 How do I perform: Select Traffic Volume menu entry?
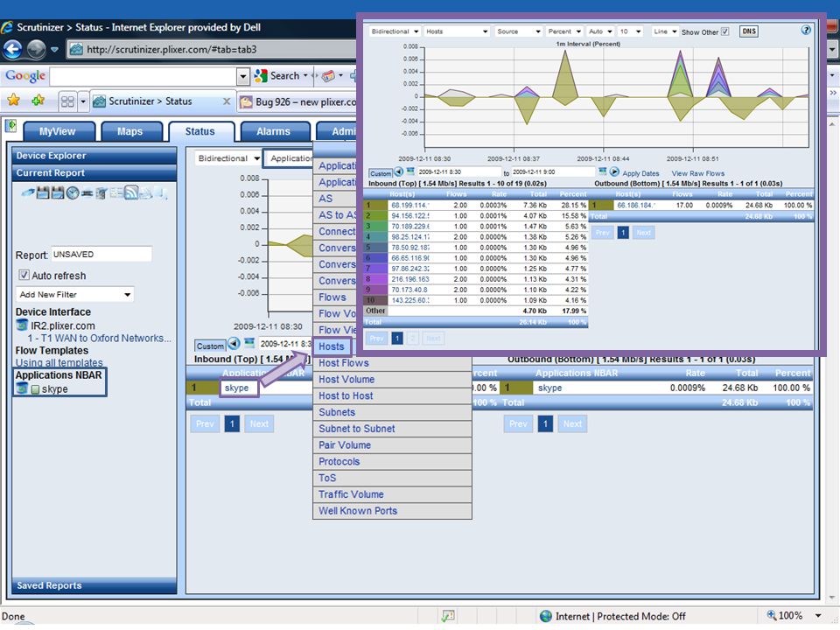[392, 493]
